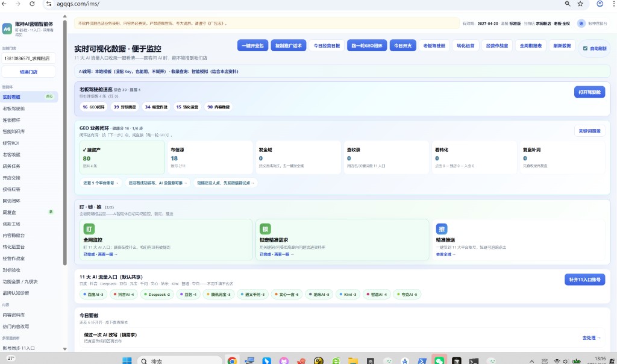617x364 pixels.
Task: Click the 今日开火 button
Action: 403,46
